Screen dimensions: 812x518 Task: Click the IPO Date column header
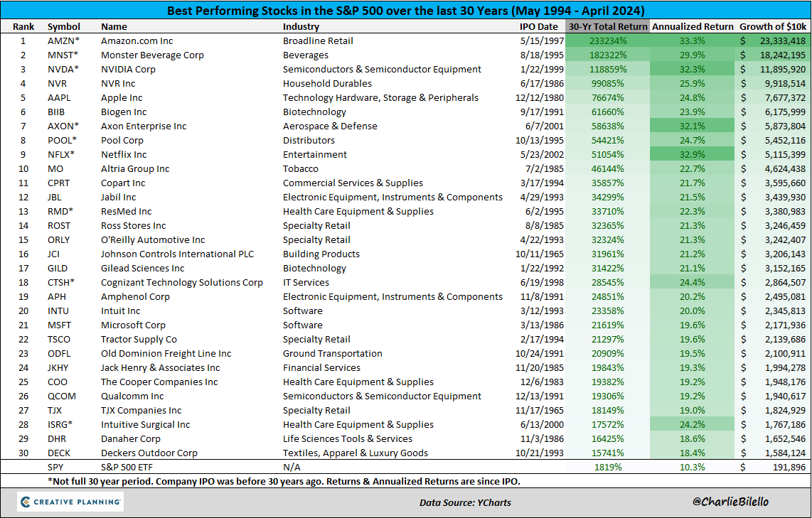coord(539,26)
